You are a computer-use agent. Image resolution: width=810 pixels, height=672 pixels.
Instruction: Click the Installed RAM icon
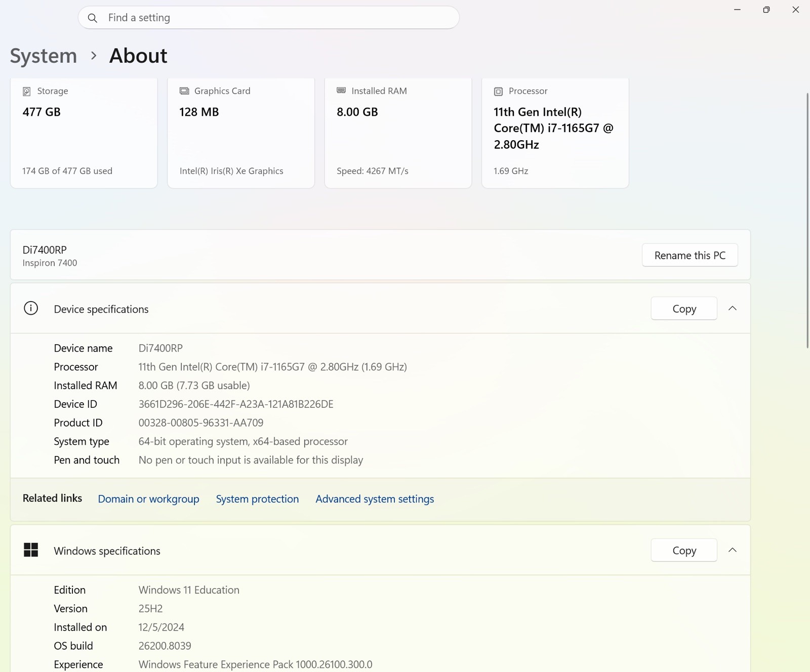coord(341,91)
